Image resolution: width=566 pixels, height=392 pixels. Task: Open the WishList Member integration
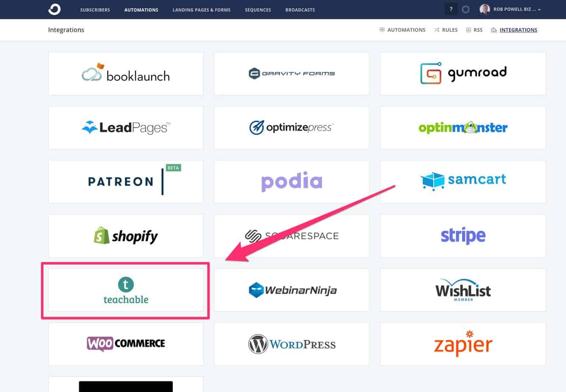click(x=463, y=290)
